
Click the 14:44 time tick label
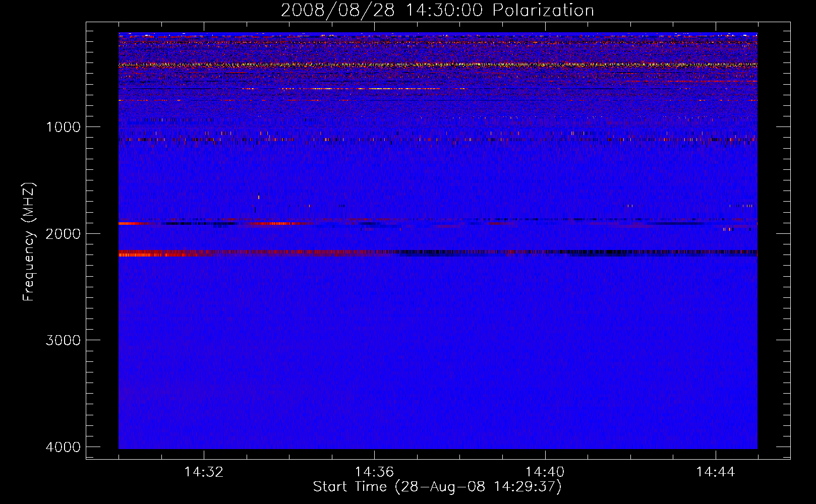(x=716, y=472)
